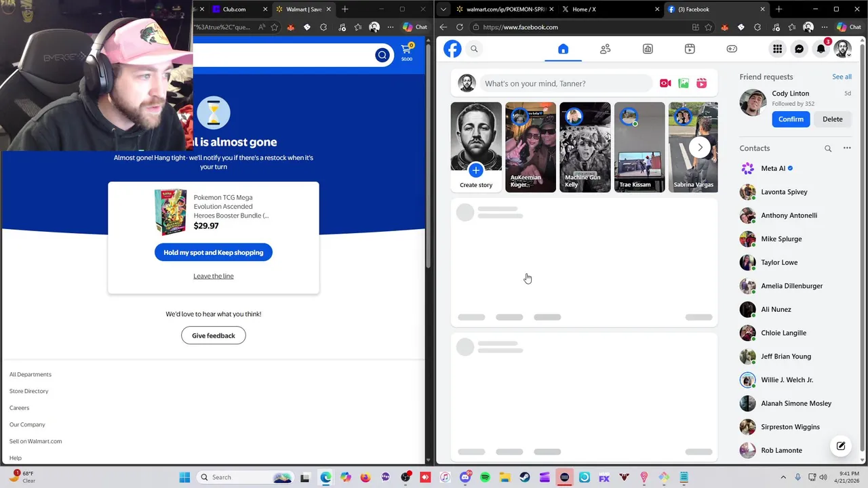Show hidden tray icons chevron
The width and height of the screenshot is (868, 488).
tap(783, 477)
